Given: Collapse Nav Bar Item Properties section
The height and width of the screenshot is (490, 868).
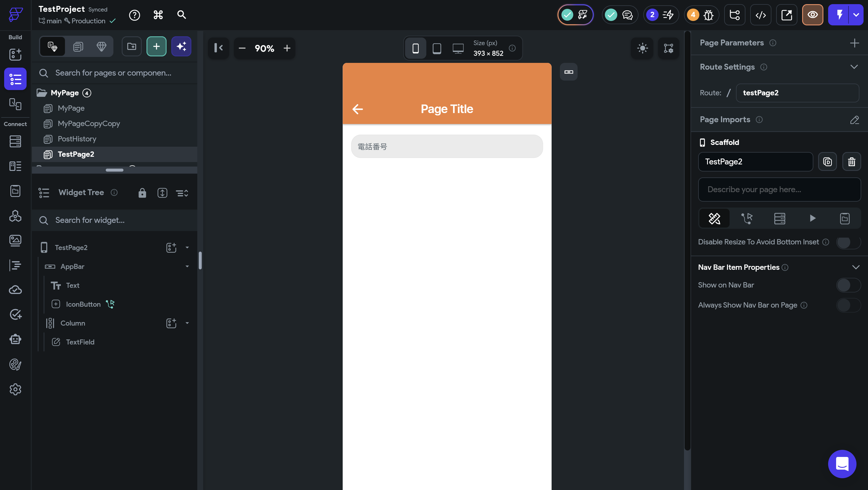Looking at the screenshot, I should tap(856, 267).
